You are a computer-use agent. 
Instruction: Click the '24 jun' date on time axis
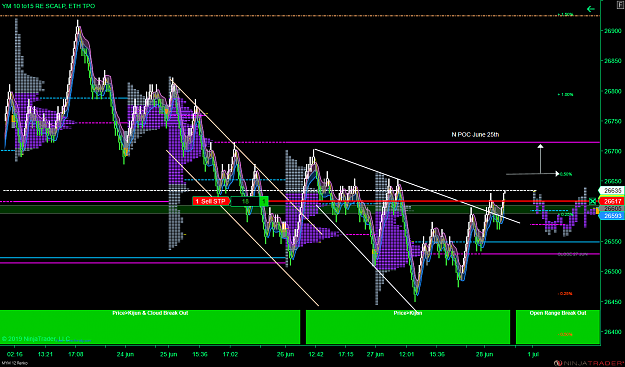coord(126,354)
